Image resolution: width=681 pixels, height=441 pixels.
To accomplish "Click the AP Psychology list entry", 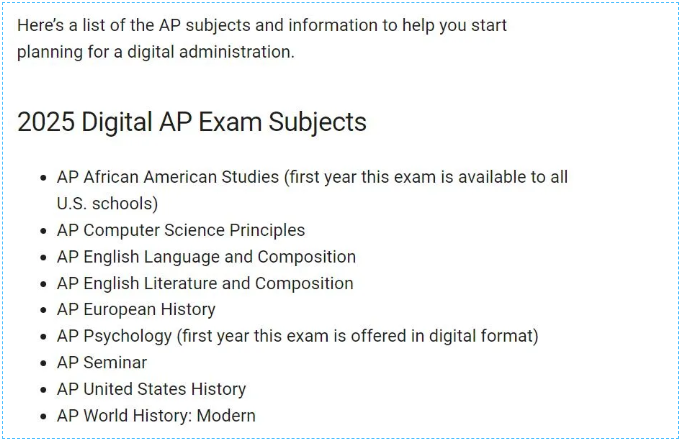I will tap(298, 336).
